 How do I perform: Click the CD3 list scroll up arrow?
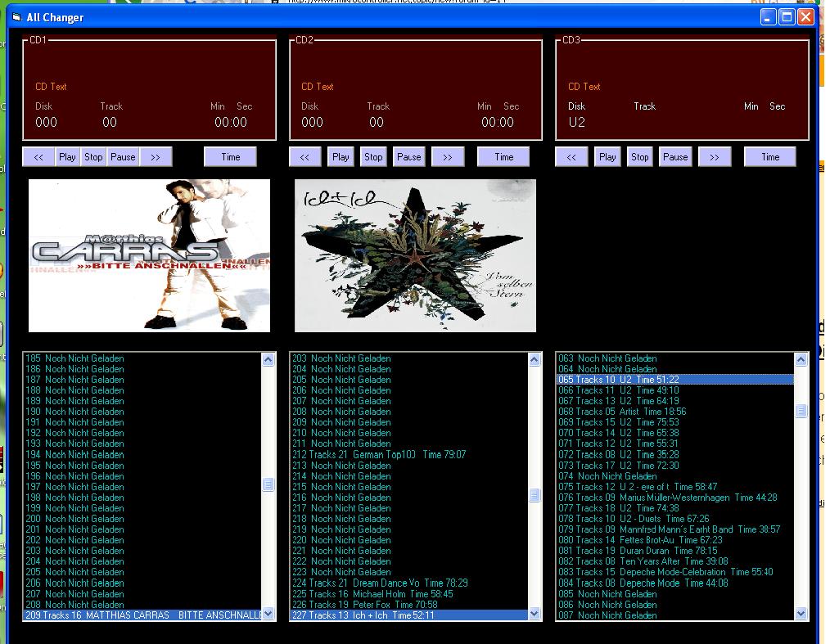coord(801,360)
